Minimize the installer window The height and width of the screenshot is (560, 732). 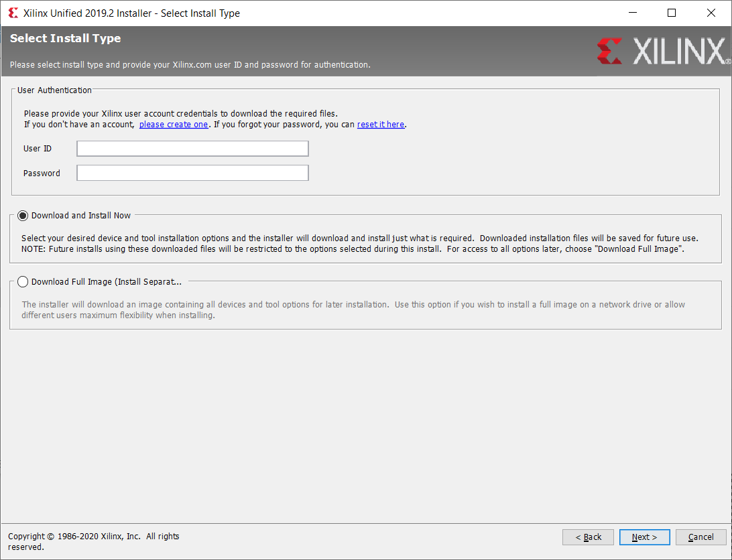click(x=633, y=13)
